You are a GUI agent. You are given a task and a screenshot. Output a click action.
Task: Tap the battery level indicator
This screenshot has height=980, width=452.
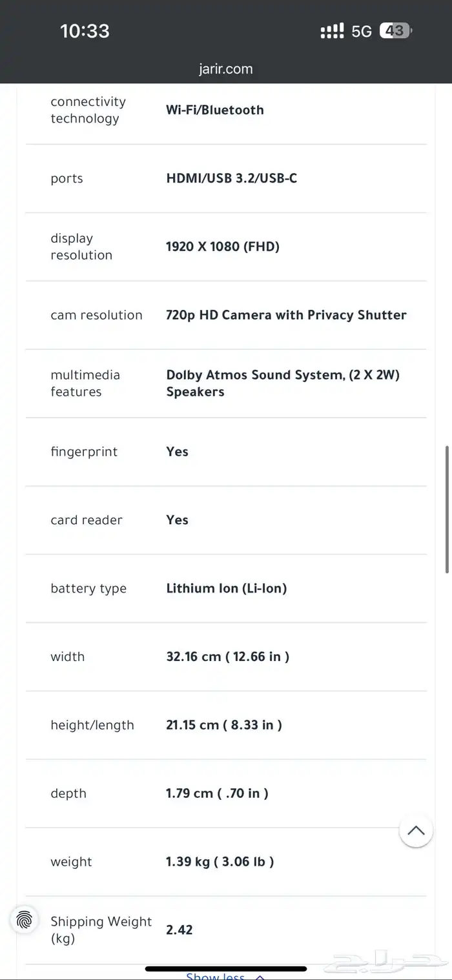(395, 30)
